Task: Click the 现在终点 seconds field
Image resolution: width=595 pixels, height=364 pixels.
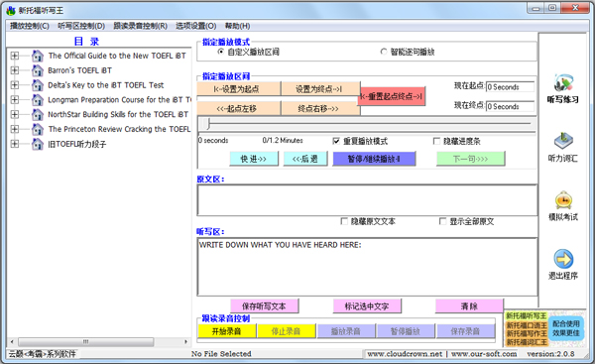Action: 510,107
